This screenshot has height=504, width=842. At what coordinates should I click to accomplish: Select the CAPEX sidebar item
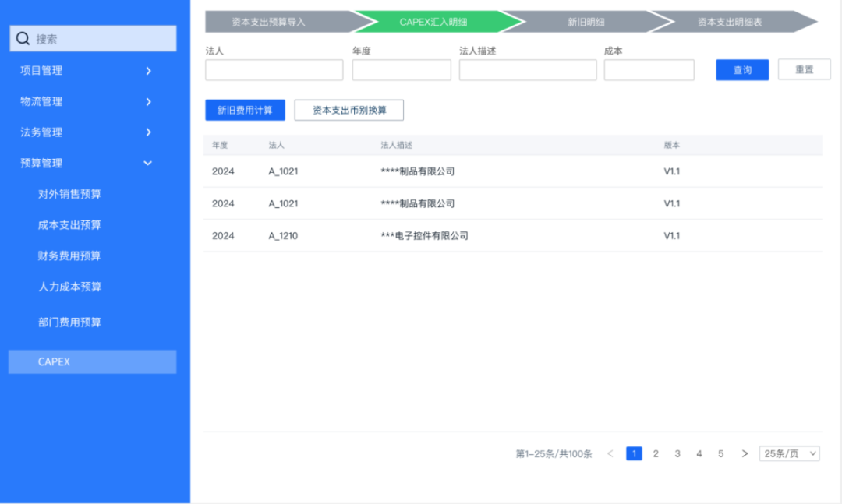point(55,361)
